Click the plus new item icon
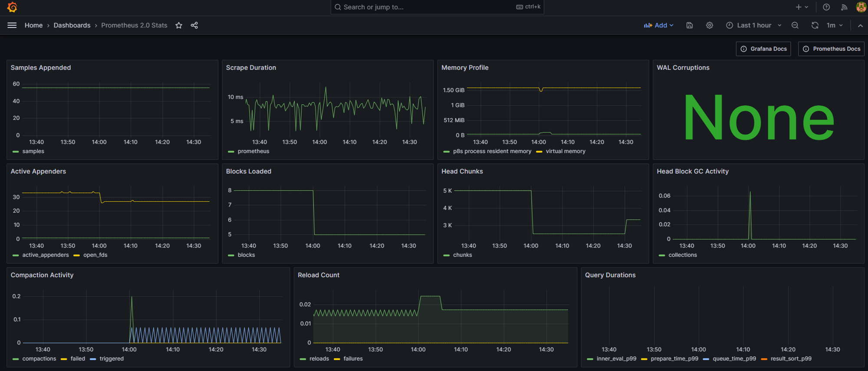Viewport: 868px width, 371px height. 799,7
